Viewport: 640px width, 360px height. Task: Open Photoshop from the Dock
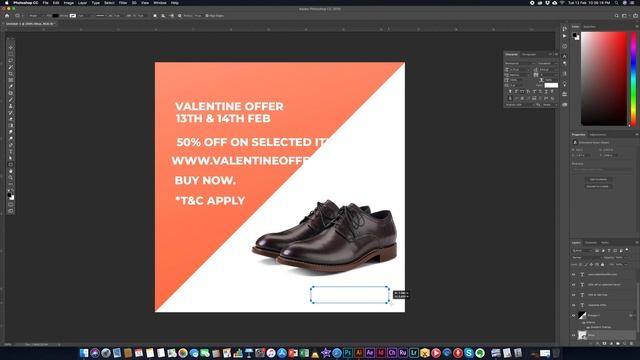click(x=348, y=353)
